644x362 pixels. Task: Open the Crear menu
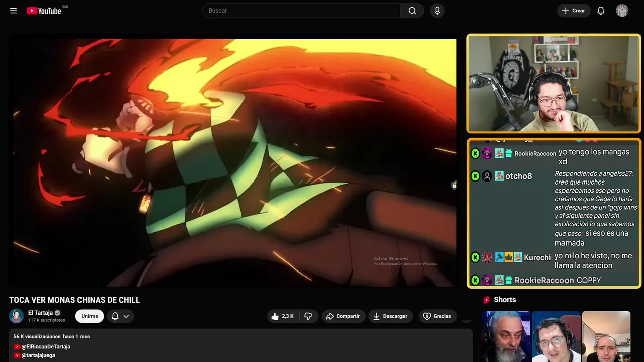(x=574, y=11)
